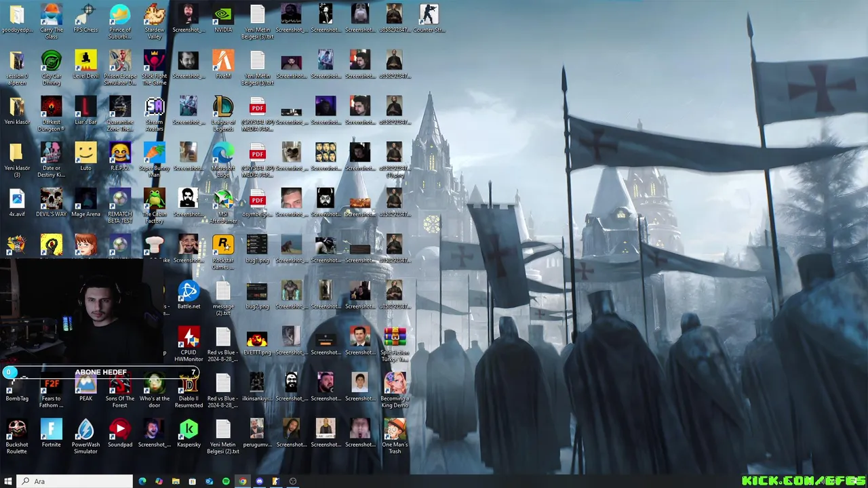
Task: Click the Split Fiction Türkçe archive
Action: (x=395, y=344)
